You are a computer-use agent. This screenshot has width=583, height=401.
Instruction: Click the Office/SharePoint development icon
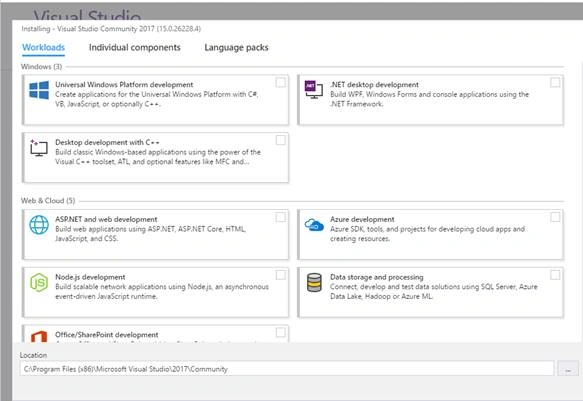(39, 336)
